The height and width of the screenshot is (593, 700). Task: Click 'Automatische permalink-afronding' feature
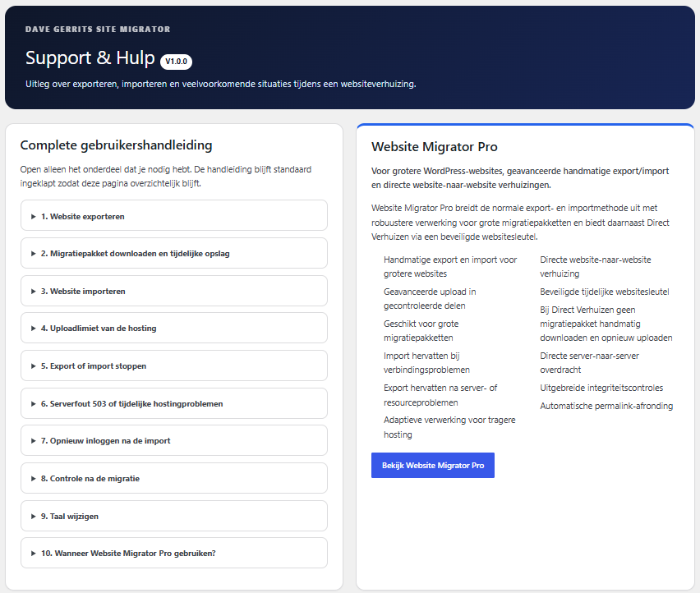[x=606, y=406]
